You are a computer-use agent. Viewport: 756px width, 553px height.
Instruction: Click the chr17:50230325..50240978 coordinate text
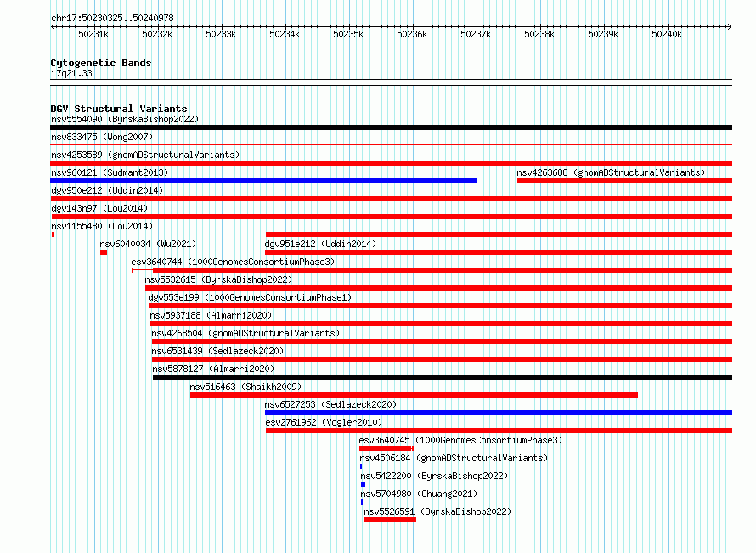point(112,18)
